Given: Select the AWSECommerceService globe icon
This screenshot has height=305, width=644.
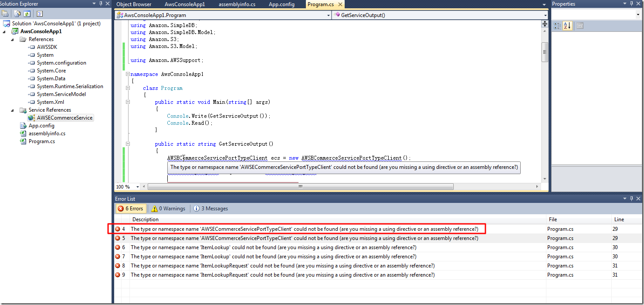Looking at the screenshot, I should pyautogui.click(x=31, y=118).
